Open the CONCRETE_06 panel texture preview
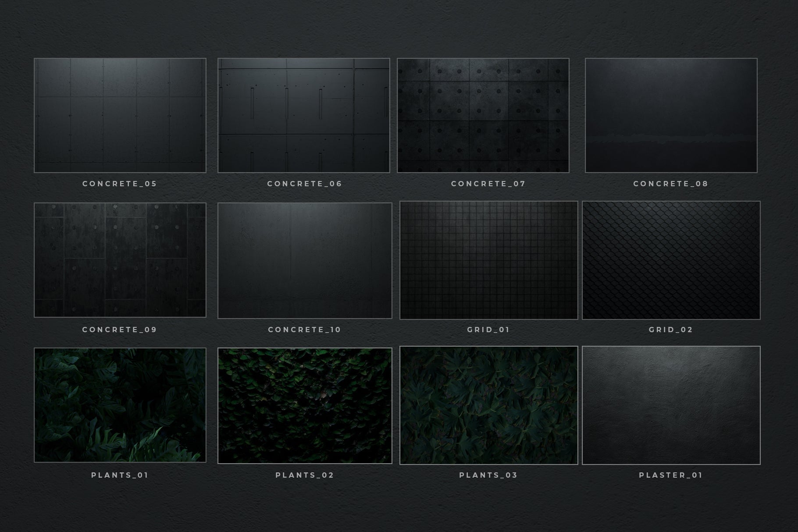This screenshot has height=532, width=798. 303,115
